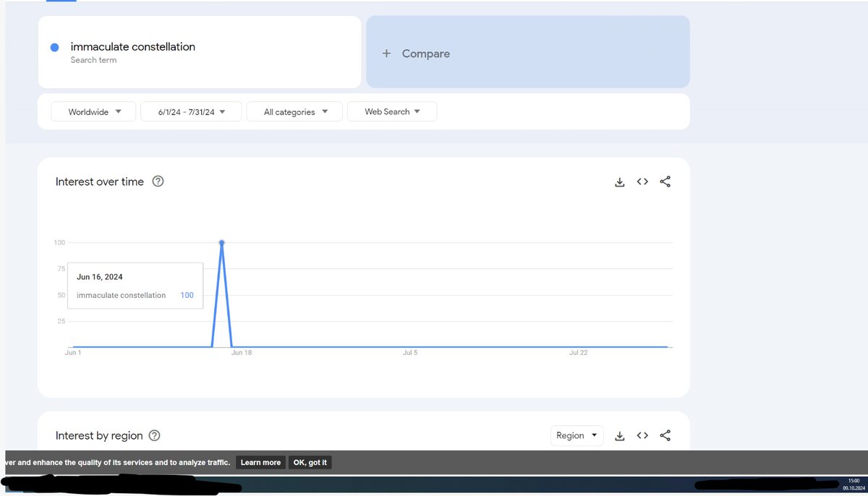Click the Jun 1 axis label
Viewport: 868px width, 496px height.
pyautogui.click(x=73, y=353)
